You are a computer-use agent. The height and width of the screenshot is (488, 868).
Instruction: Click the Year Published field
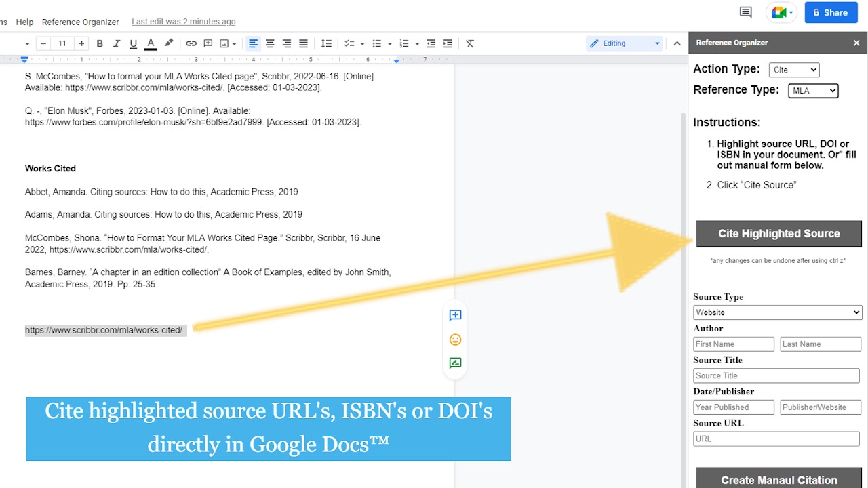click(734, 407)
